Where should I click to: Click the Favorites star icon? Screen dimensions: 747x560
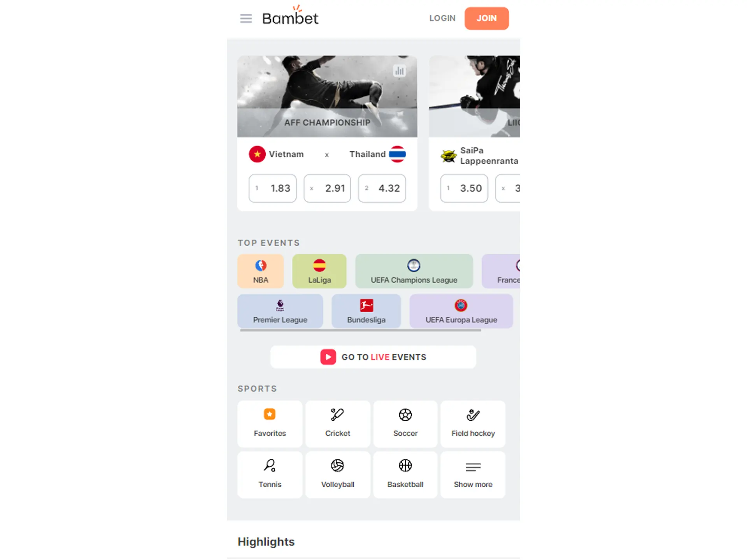pyautogui.click(x=269, y=413)
